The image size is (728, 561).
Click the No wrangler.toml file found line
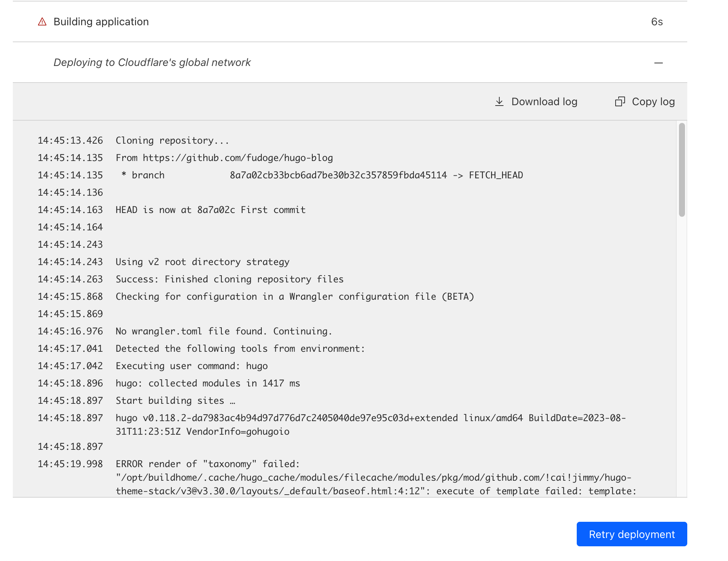(224, 331)
